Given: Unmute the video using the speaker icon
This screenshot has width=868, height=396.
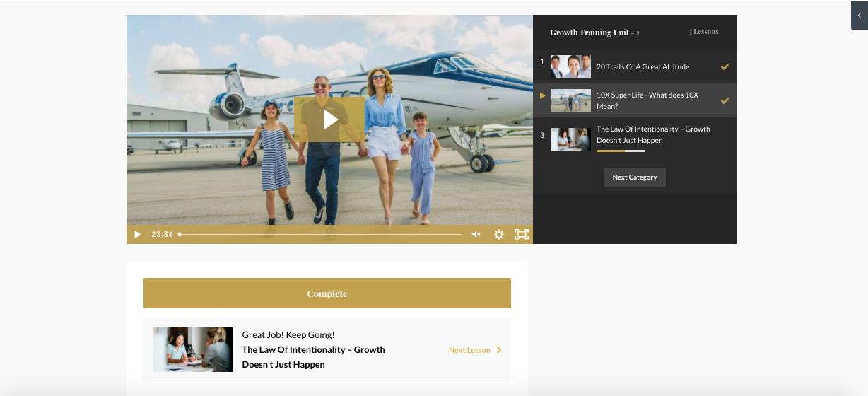Looking at the screenshot, I should 476,234.
